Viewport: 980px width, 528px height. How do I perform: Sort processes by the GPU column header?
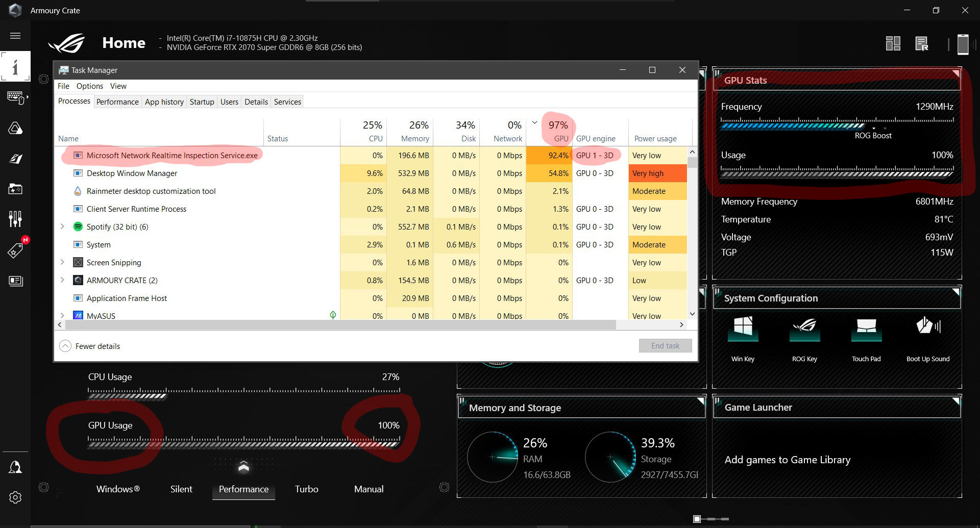click(550, 132)
